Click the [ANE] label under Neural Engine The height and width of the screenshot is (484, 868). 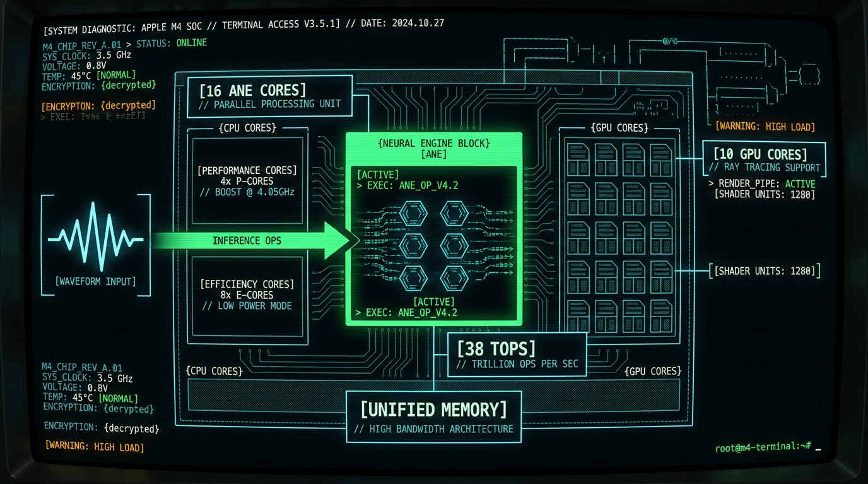click(x=433, y=154)
